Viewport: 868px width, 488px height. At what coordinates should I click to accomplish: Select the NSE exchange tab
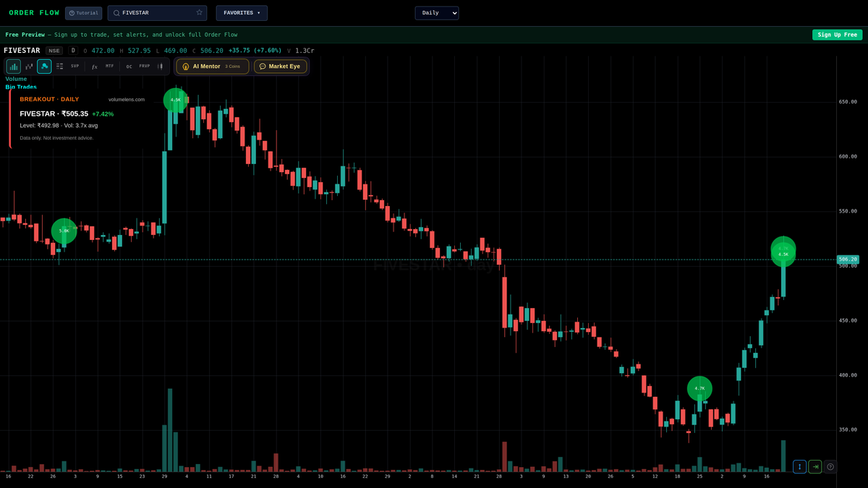54,51
